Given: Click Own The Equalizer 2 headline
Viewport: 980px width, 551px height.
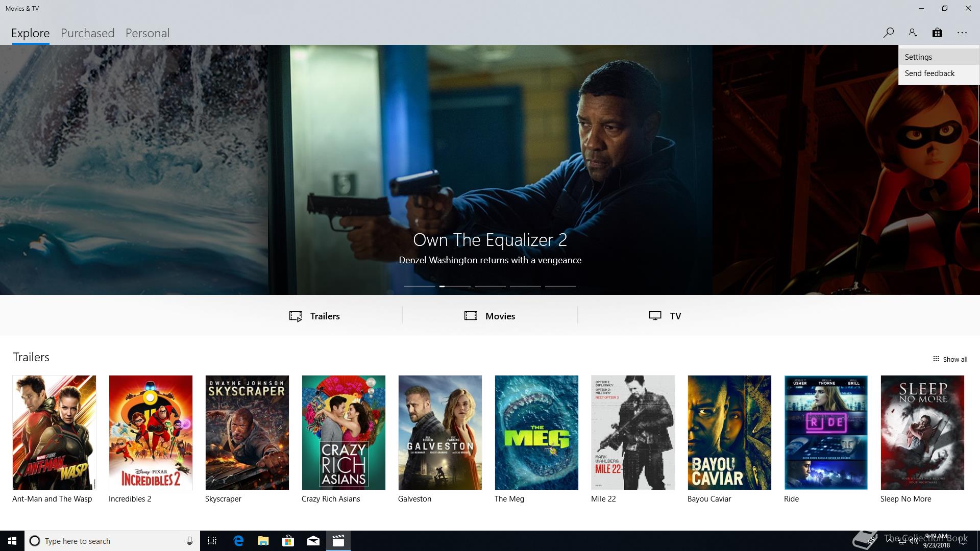Looking at the screenshot, I should point(490,240).
